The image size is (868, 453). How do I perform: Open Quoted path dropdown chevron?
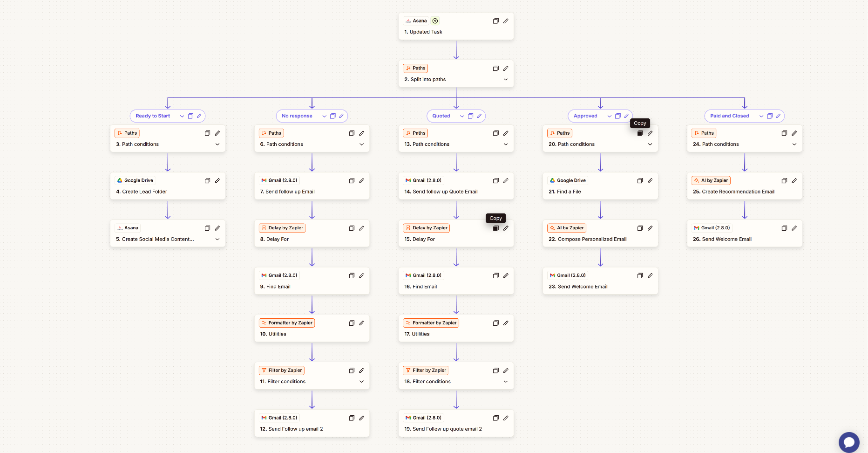462,116
